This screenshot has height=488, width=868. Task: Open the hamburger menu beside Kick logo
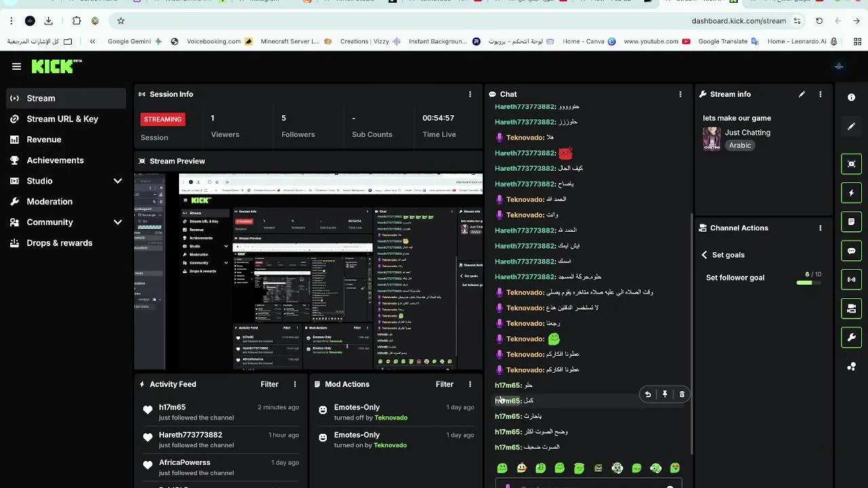(16, 66)
